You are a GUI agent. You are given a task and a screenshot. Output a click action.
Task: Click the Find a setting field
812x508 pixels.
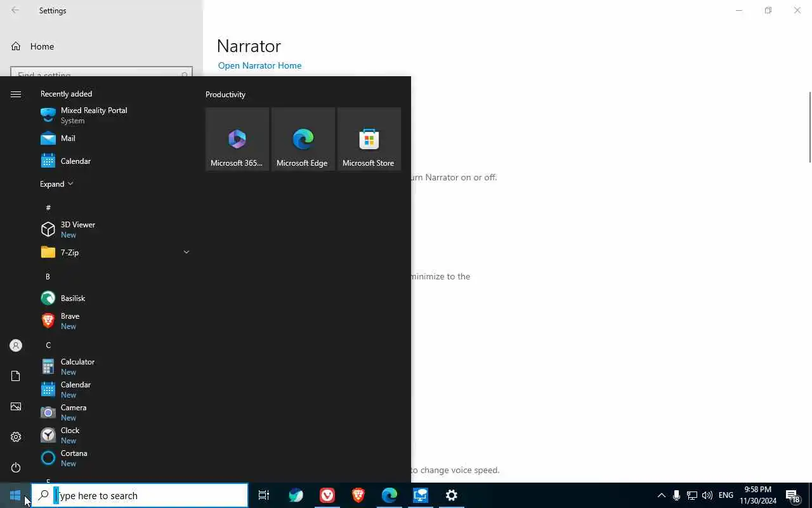(x=101, y=72)
